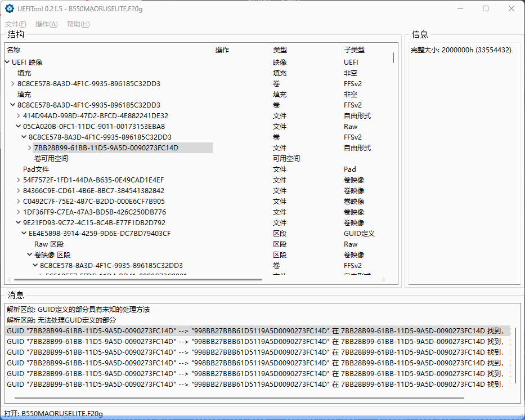This screenshot has width=525, height=420.
Task: Collapse the UEFI 映像 root node
Action: pyautogui.click(x=7, y=62)
